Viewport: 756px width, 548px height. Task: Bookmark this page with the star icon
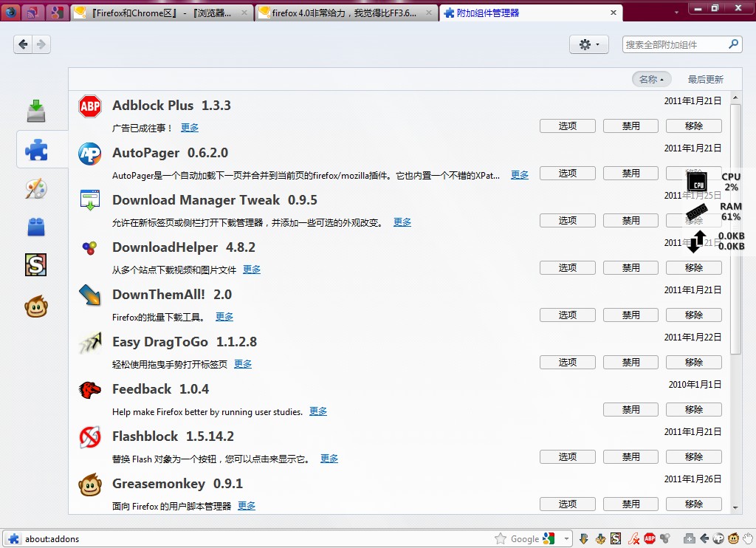(501, 538)
